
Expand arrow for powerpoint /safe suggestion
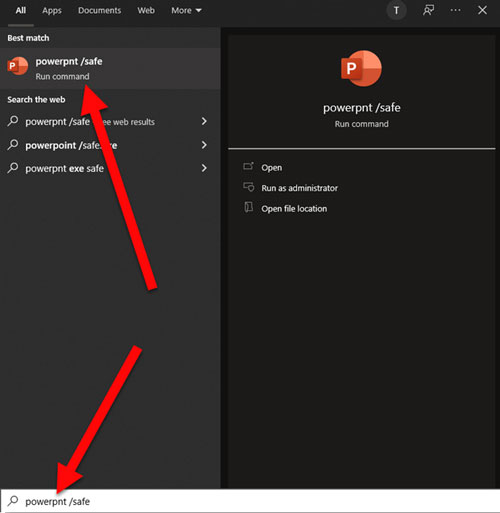coord(204,145)
